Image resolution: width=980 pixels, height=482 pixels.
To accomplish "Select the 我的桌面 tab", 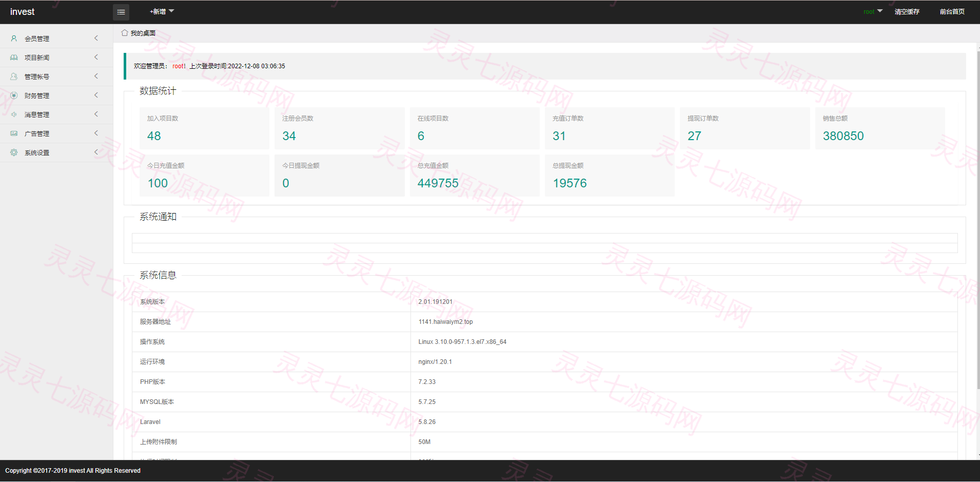I will click(139, 33).
